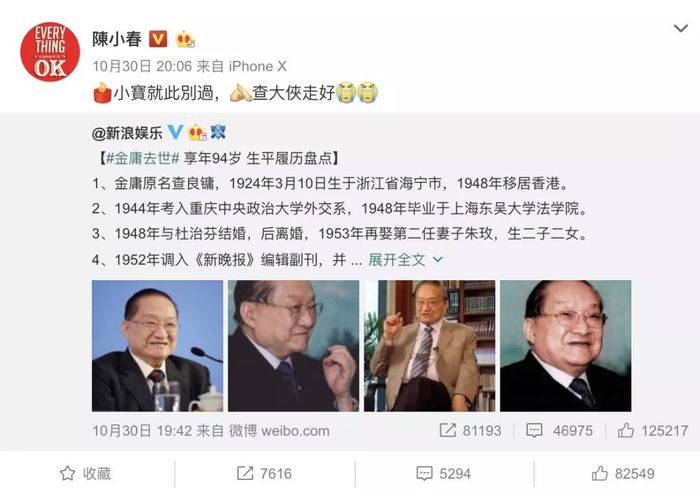Screen dimensions: 700x493
Task: Open the comment section showing 5294
Action: (443, 473)
